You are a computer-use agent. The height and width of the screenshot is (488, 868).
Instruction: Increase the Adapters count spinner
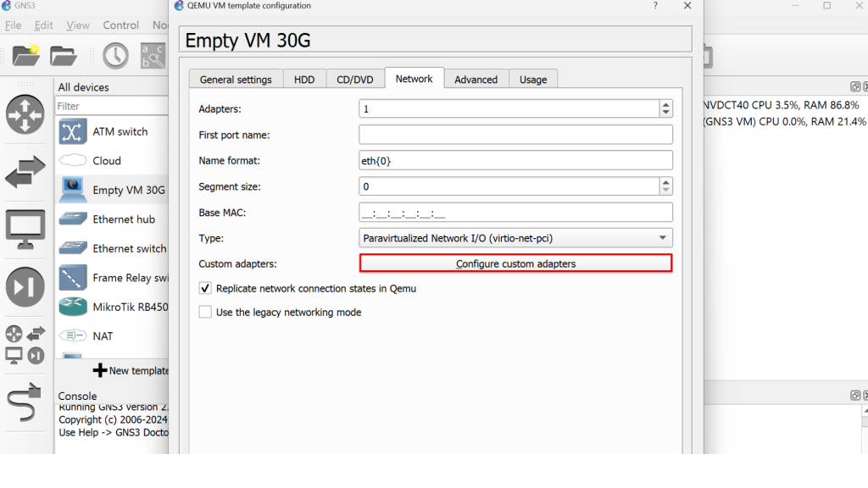click(x=665, y=105)
